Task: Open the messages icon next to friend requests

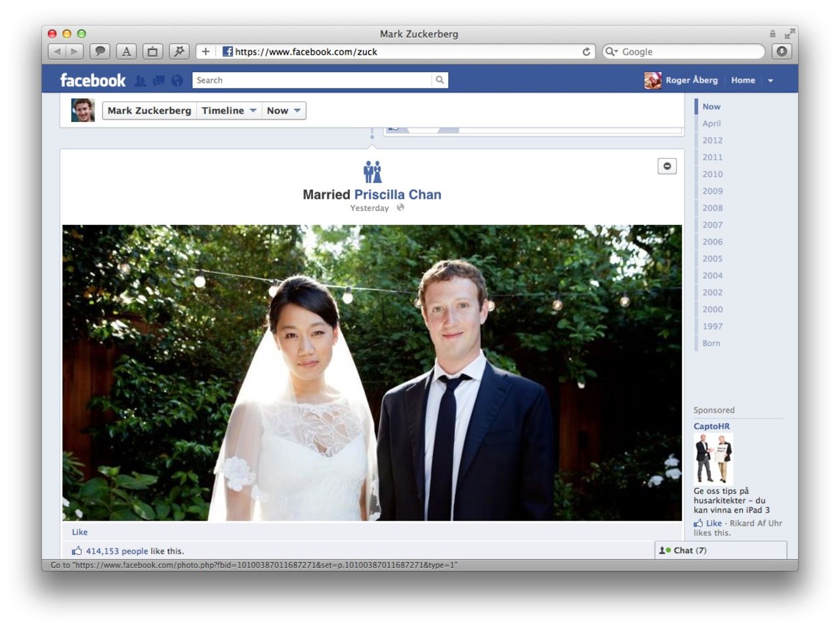Action: [159, 80]
